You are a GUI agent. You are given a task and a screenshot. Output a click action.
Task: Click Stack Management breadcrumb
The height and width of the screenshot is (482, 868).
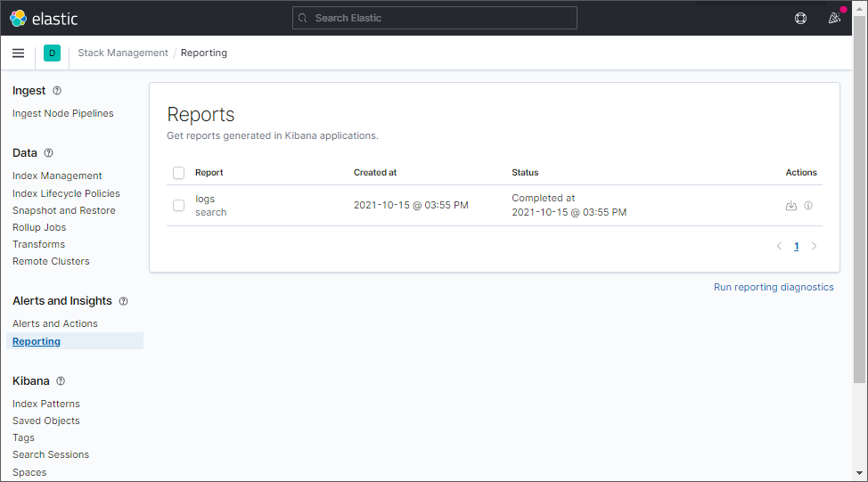pos(123,53)
